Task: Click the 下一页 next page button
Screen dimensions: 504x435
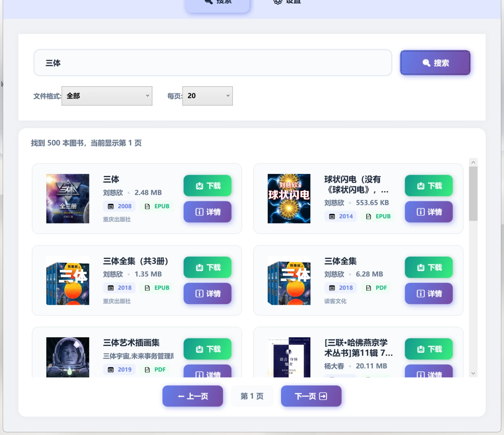Action: click(311, 396)
